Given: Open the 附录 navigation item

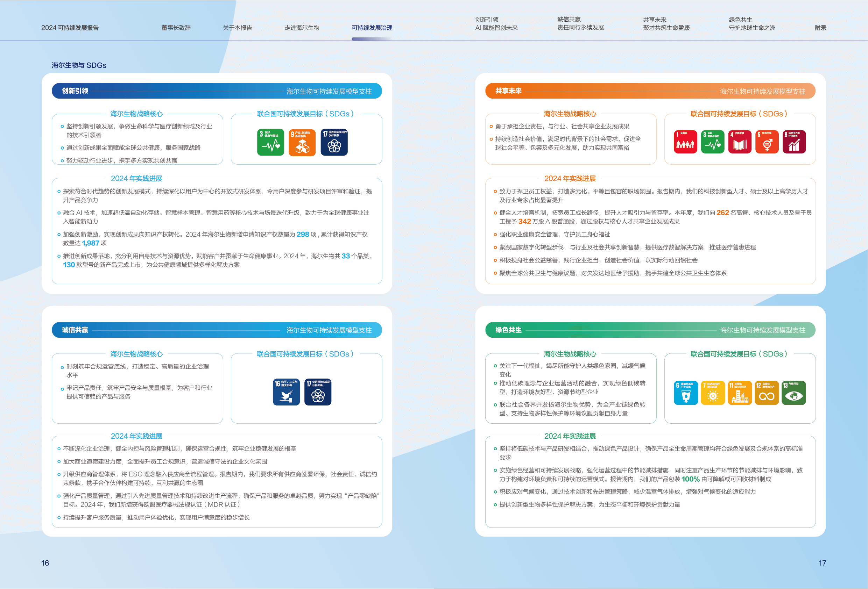Looking at the screenshot, I should tap(820, 28).
